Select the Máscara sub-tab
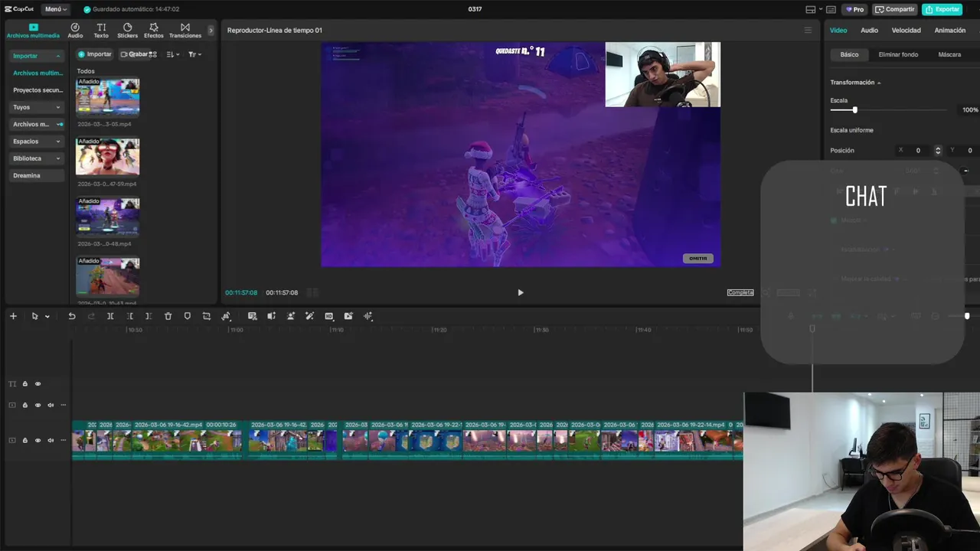The image size is (980, 551). point(949,54)
